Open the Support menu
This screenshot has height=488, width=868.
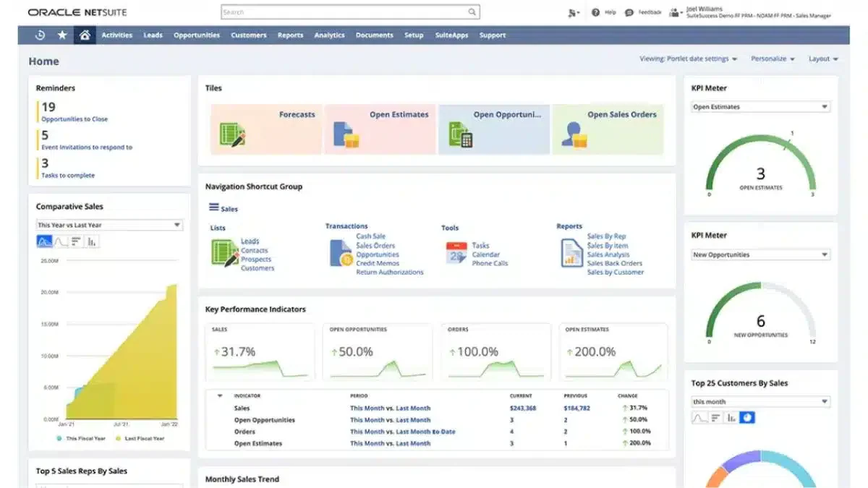(493, 35)
